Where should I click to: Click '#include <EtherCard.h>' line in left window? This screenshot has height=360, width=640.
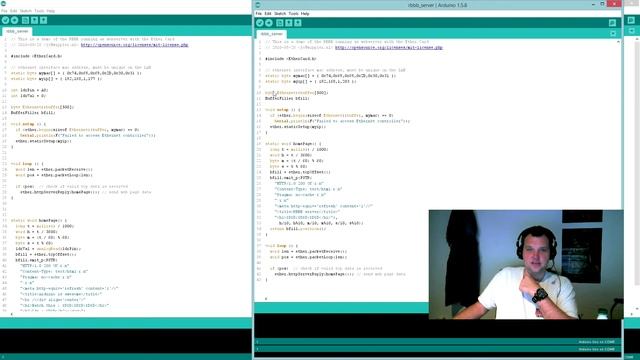click(36, 56)
